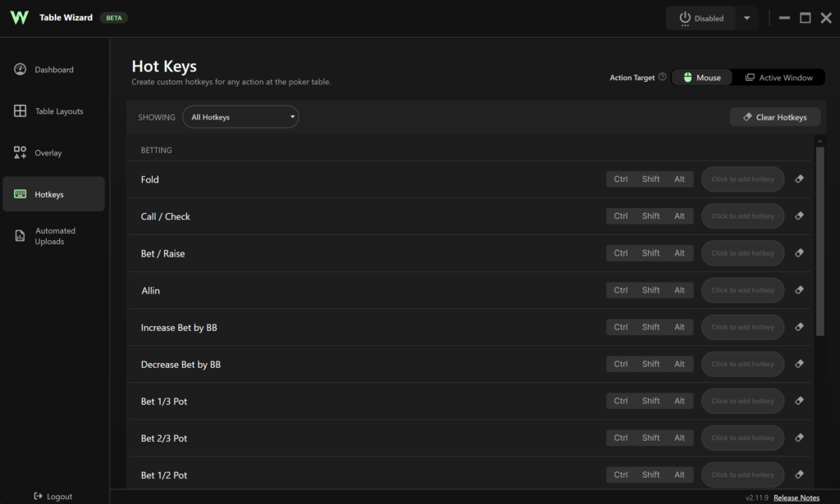Viewport: 840px width, 504px height.
Task: Click the Table Wizard W logo
Action: [x=20, y=18]
